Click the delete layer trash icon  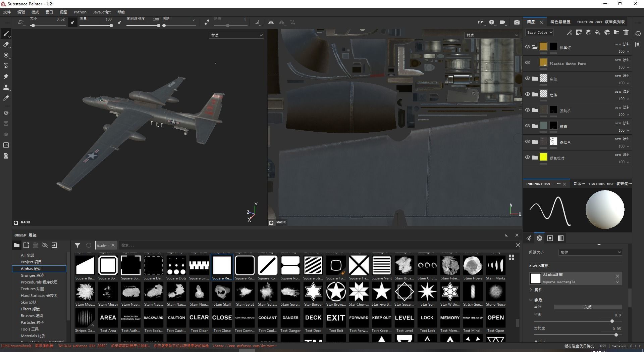tap(626, 32)
